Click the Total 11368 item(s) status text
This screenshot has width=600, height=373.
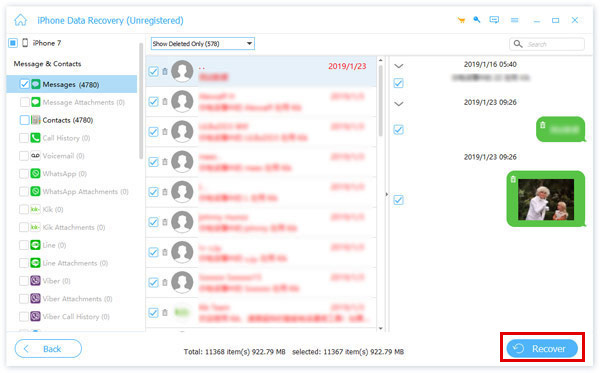pos(235,352)
